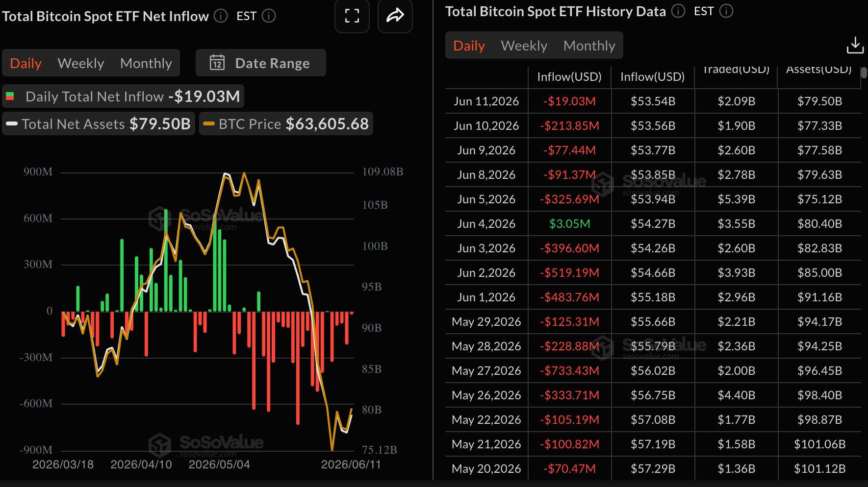The image size is (868, 487).
Task: Click the $53.54B cumulative inflow cell
Action: click(x=653, y=101)
